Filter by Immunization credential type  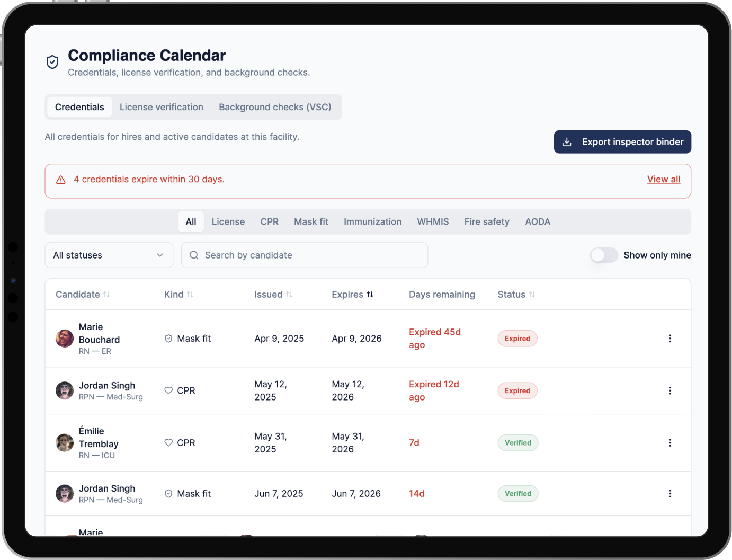tap(372, 222)
